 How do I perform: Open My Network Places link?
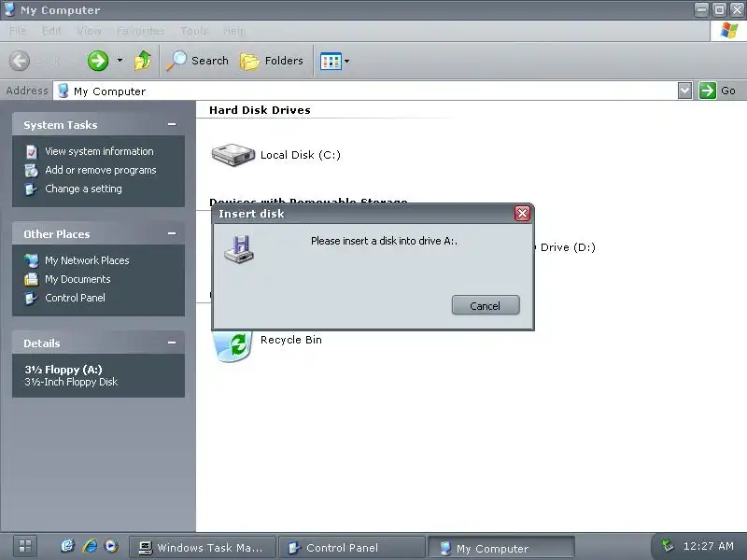point(87,260)
